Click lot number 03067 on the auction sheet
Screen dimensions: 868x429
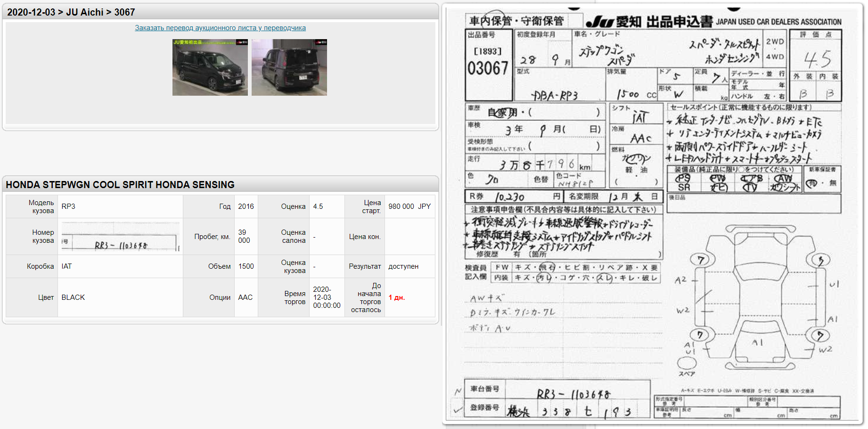point(488,68)
